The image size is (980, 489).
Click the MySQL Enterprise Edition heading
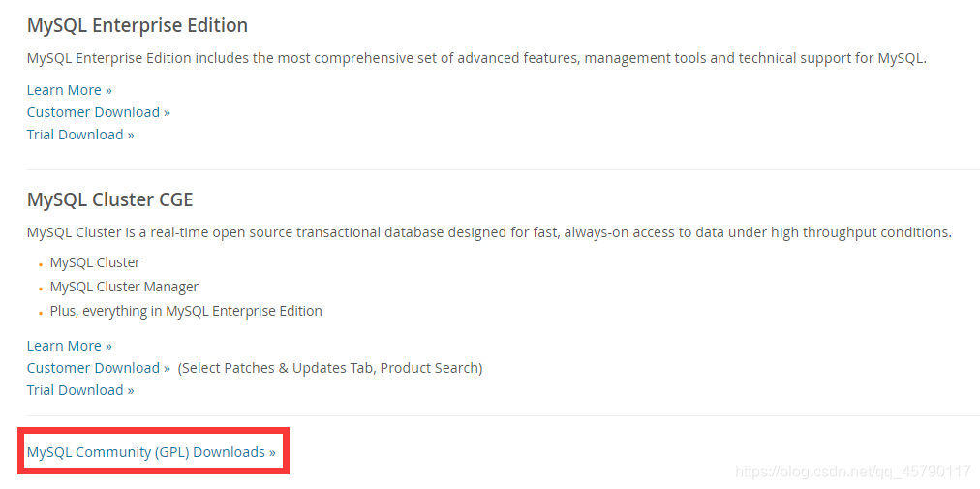pyautogui.click(x=138, y=25)
